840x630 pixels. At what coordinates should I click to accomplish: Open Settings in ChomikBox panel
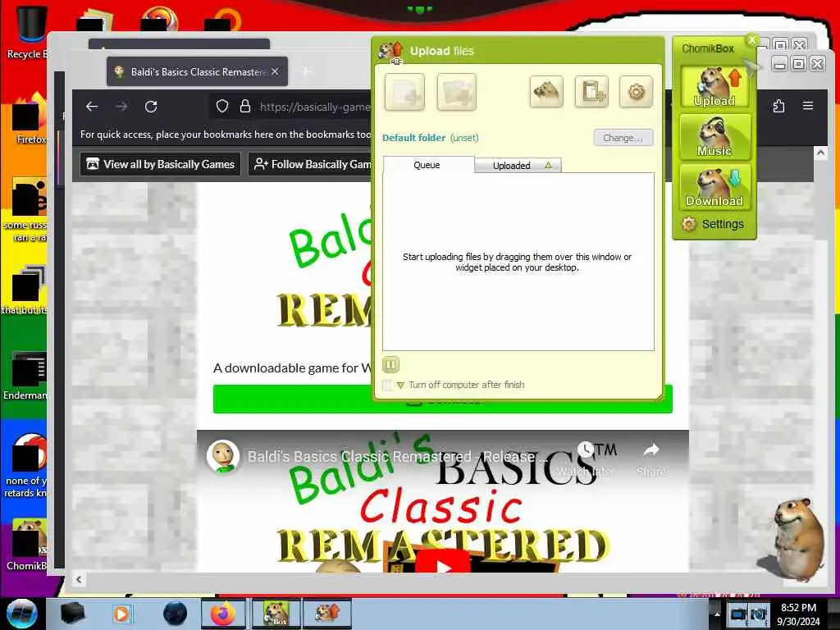[714, 224]
